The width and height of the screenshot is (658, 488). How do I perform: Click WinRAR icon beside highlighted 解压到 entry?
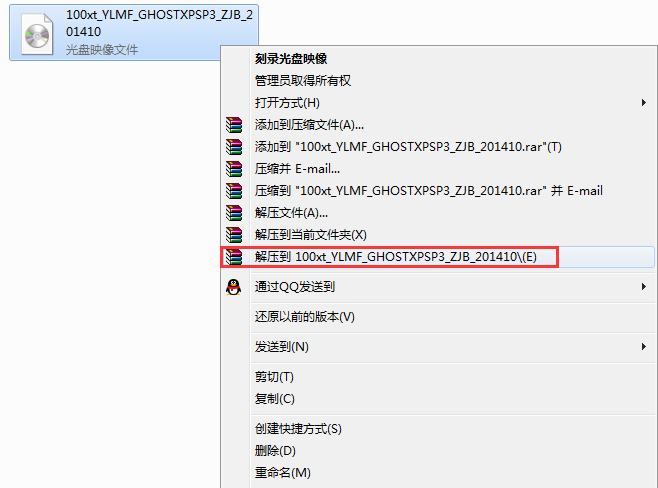[x=234, y=257]
